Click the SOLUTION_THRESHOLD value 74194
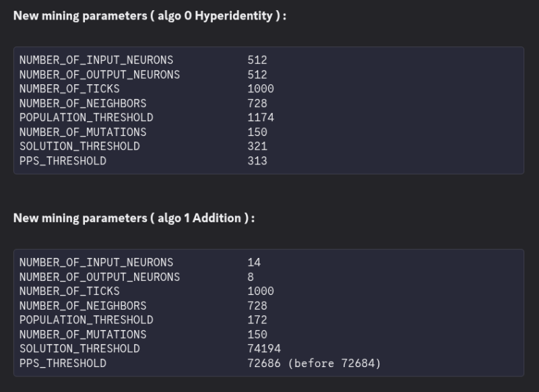The width and height of the screenshot is (539, 392). [264, 349]
